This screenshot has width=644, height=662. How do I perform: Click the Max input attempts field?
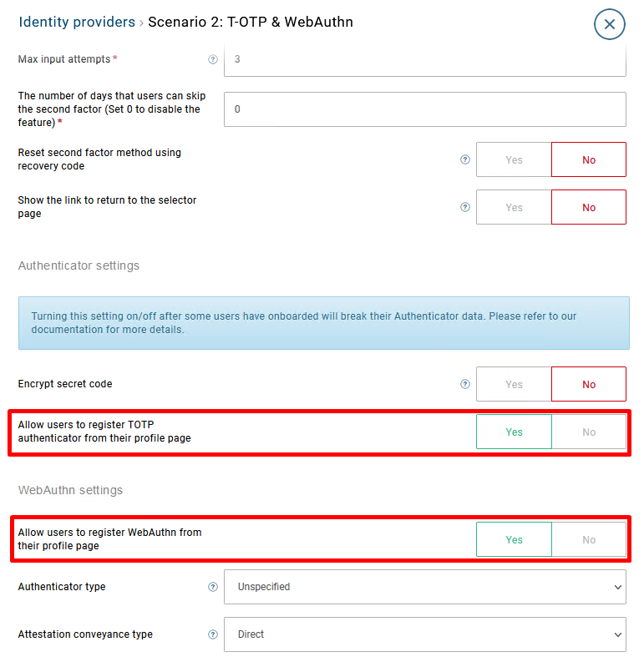[424, 62]
